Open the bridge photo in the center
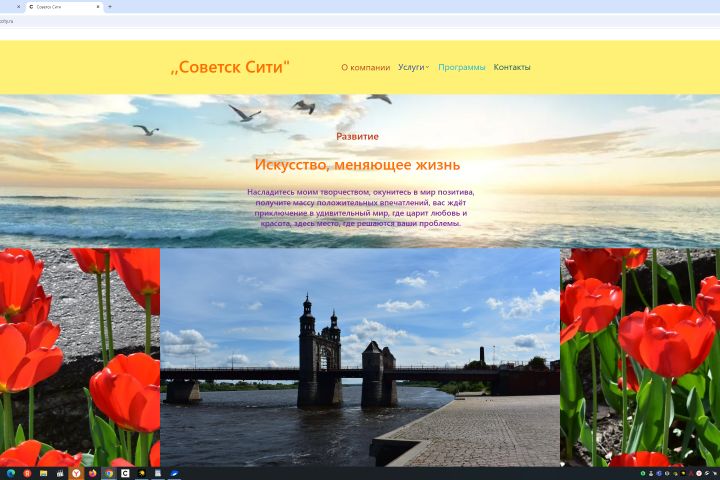 360,357
